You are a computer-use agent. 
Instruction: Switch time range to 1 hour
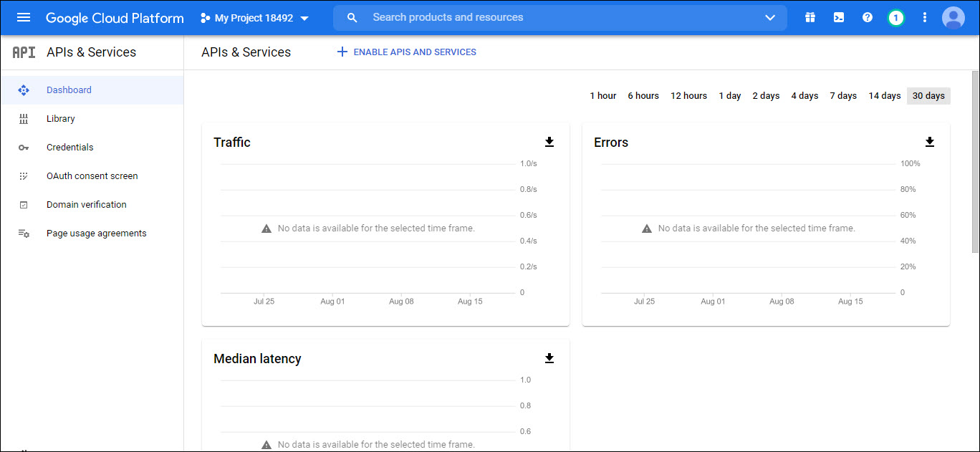point(602,96)
